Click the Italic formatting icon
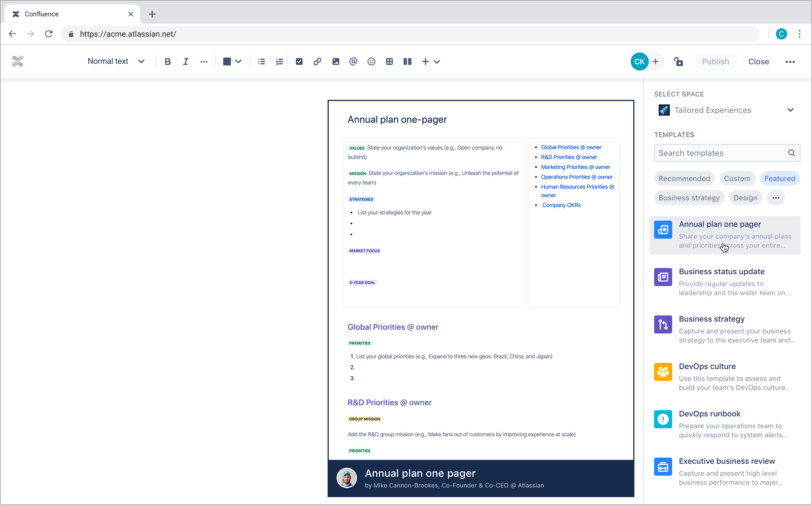 click(x=185, y=62)
